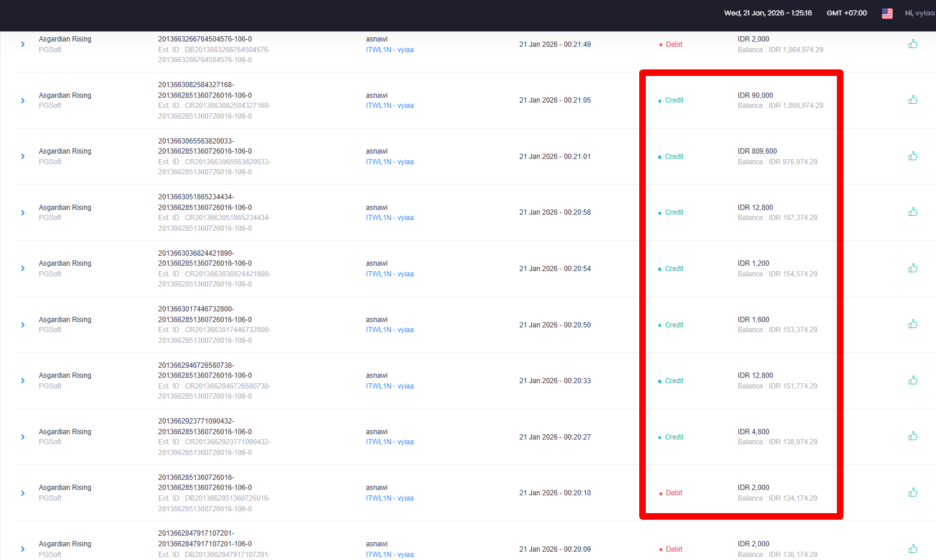936x560 pixels.
Task: Click asnawi username in 00:20:33 row
Action: 377,376
